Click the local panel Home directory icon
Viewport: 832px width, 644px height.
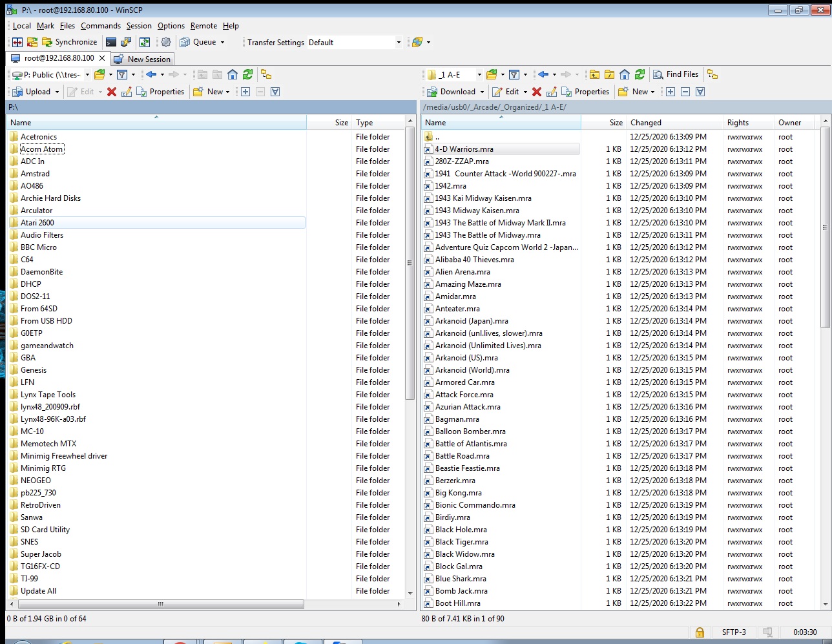coord(233,74)
